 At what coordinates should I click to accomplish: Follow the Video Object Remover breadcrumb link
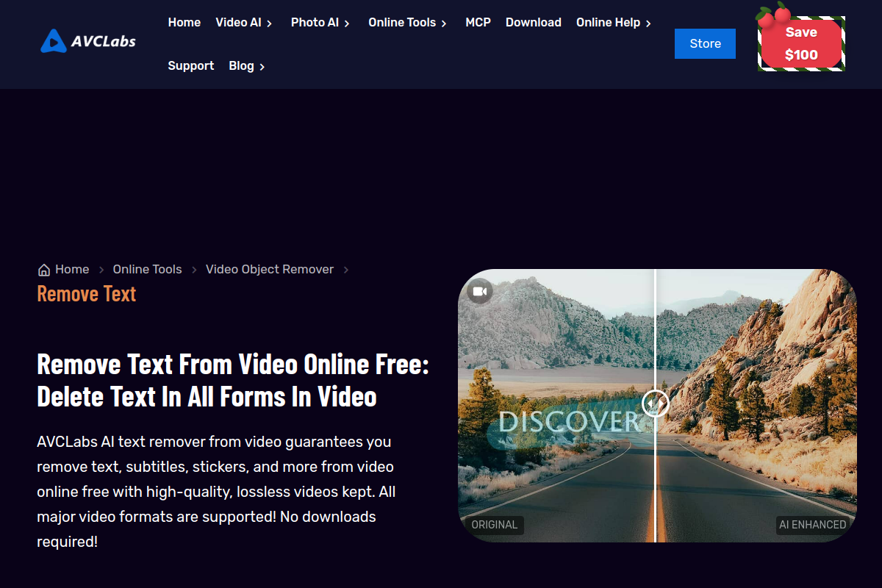270,270
